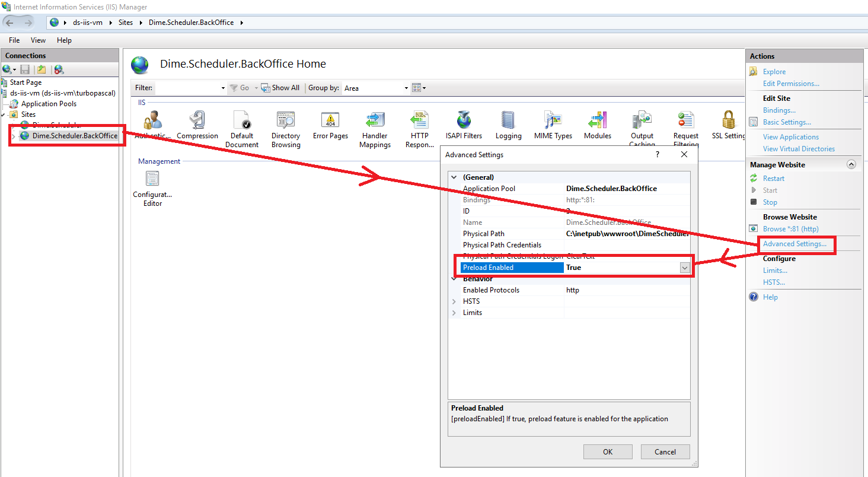Click the Filter text input field

pos(187,88)
